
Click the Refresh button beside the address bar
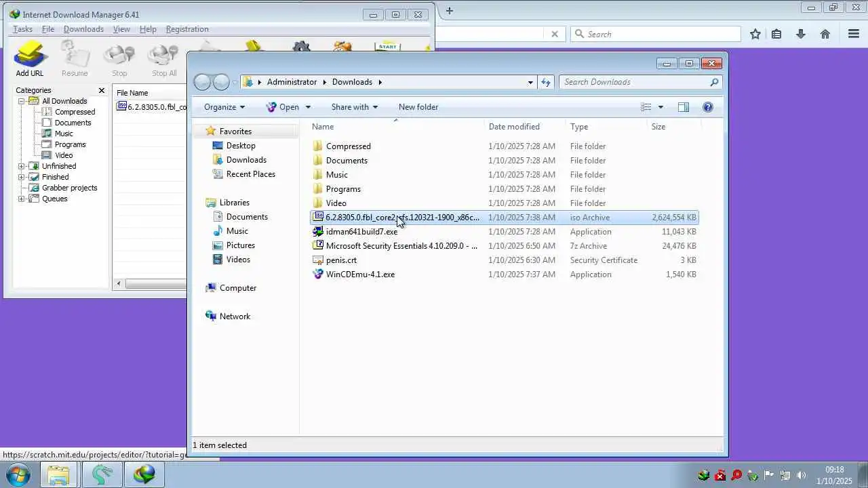(546, 82)
